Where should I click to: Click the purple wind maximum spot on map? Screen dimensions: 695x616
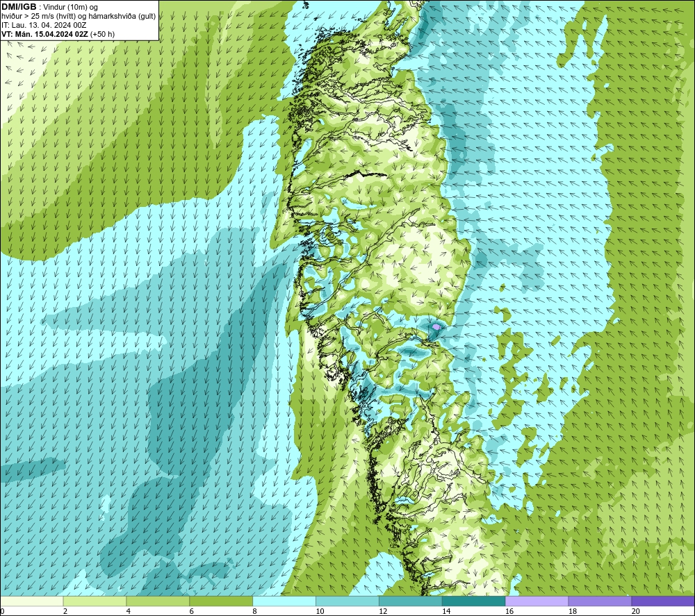pos(436,327)
